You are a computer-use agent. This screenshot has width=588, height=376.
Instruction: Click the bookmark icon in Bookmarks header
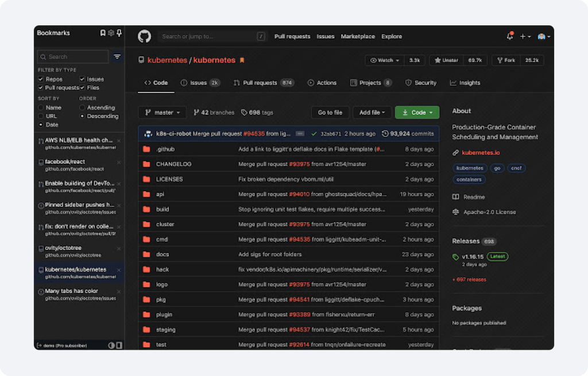tap(103, 33)
